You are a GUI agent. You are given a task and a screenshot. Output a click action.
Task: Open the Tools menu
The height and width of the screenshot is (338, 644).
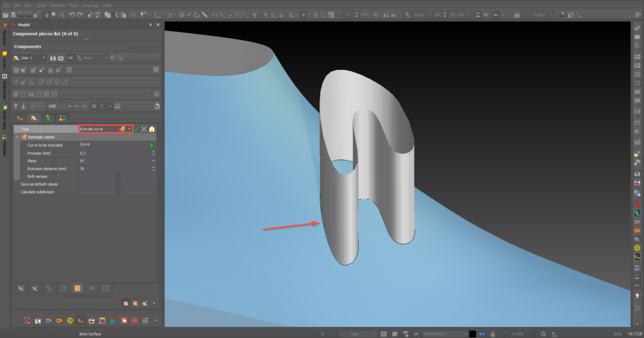click(x=42, y=5)
